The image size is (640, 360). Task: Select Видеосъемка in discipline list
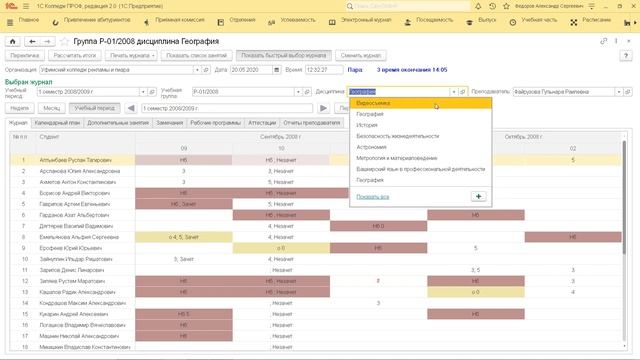(x=421, y=103)
